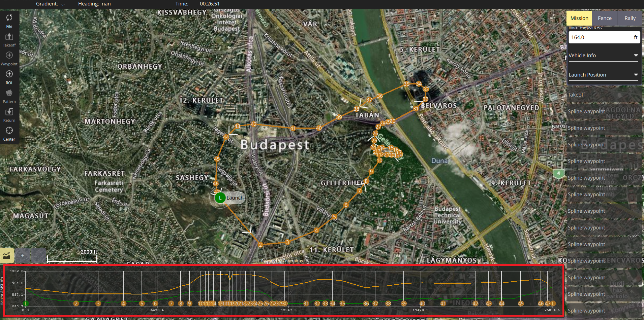The height and width of the screenshot is (320, 644).
Task: Click the mission Time value 00:26:51
Action: (210, 4)
